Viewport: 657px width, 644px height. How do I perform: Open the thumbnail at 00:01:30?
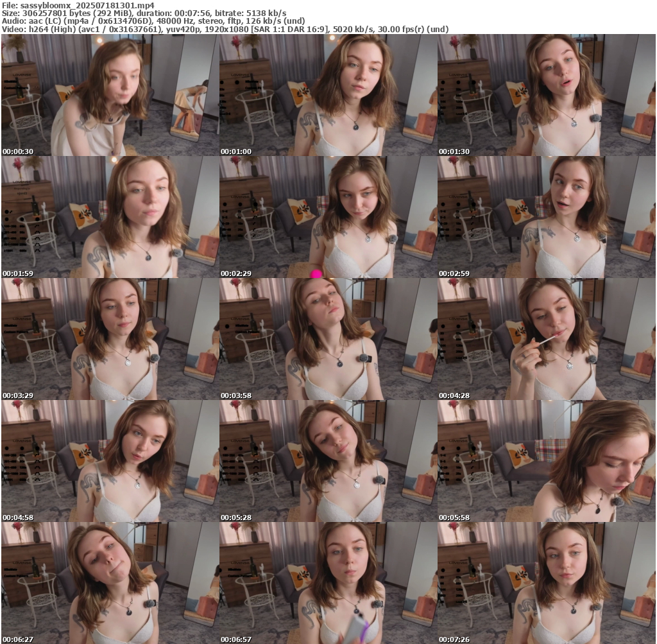(546, 95)
